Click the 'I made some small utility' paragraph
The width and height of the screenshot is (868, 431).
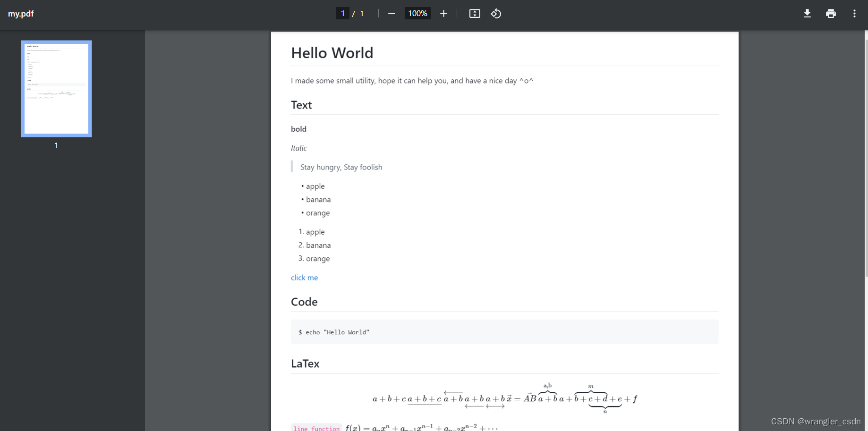[412, 81]
